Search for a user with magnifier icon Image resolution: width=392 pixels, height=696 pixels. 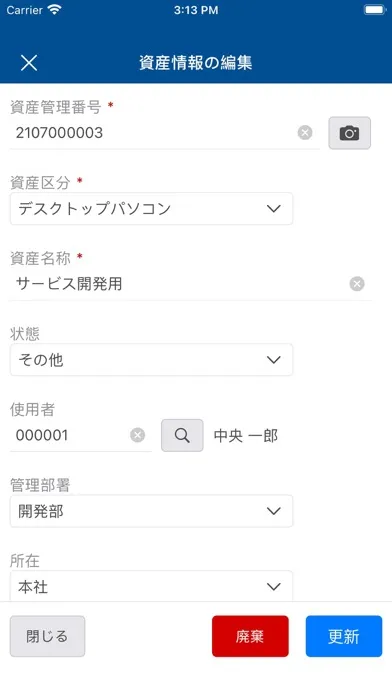coord(182,435)
